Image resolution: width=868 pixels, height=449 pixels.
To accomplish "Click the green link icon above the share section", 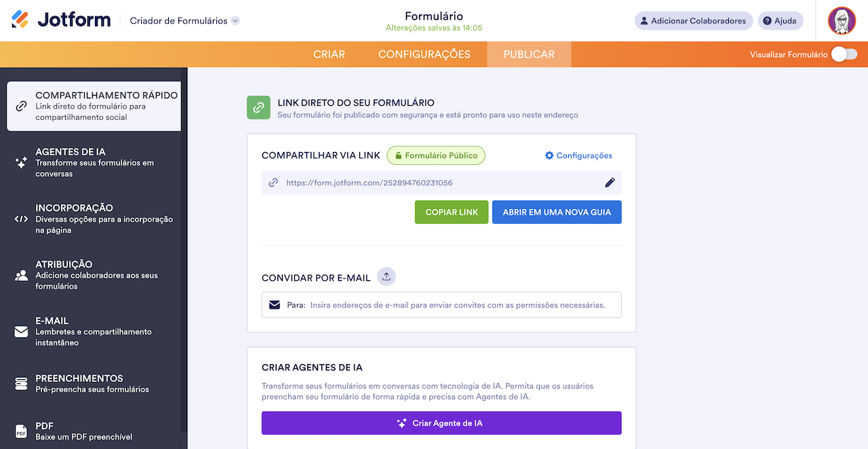I will (x=258, y=107).
